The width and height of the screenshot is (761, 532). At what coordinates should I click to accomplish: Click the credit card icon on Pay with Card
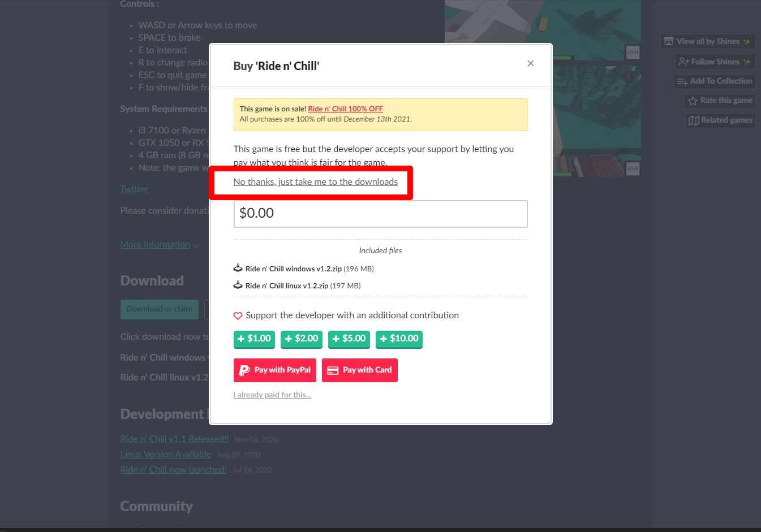(333, 370)
